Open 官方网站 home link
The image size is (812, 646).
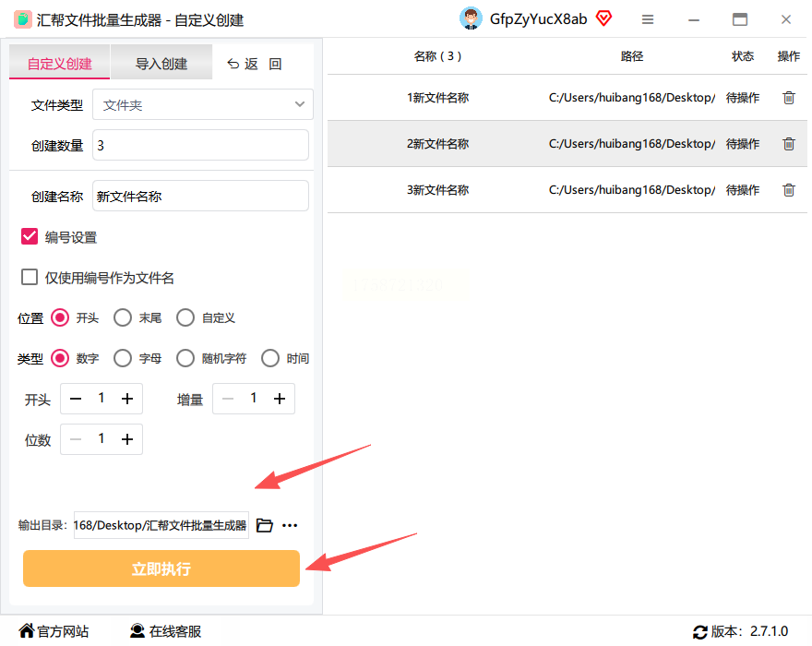[x=54, y=631]
